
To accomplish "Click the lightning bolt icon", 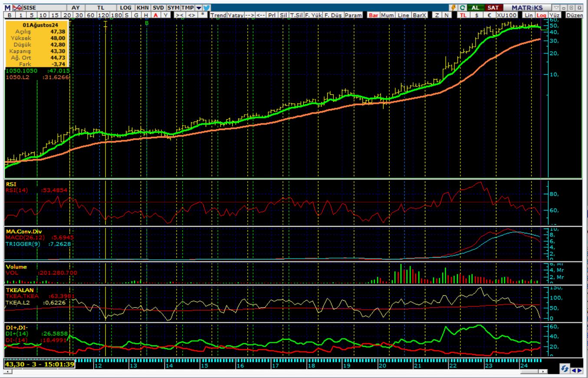I will point(454,8).
